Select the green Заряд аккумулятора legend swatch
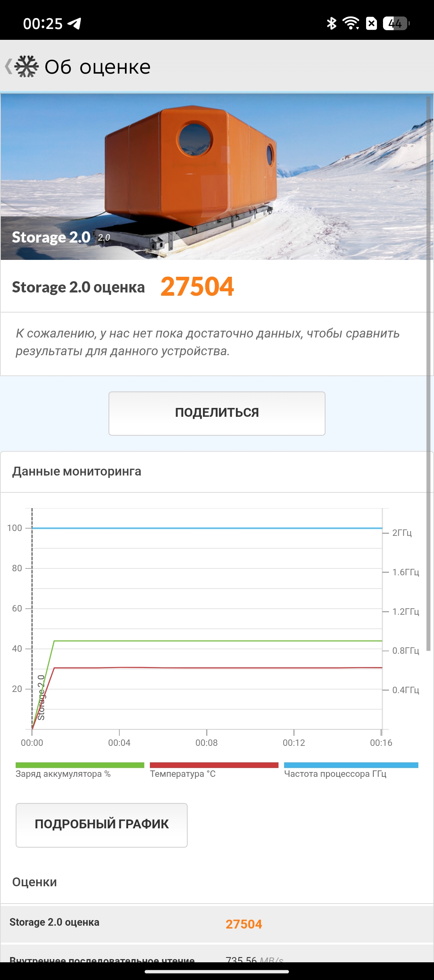 pyautogui.click(x=80, y=765)
